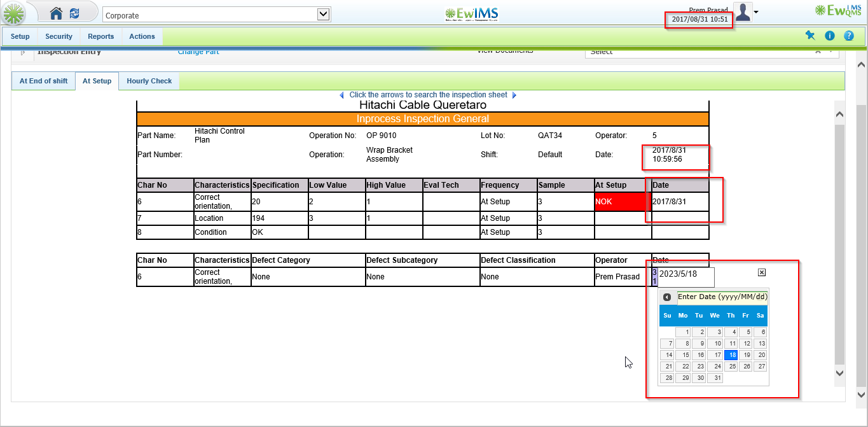Open the Corporate location dropdown
This screenshot has height=427, width=868.
(217, 15)
